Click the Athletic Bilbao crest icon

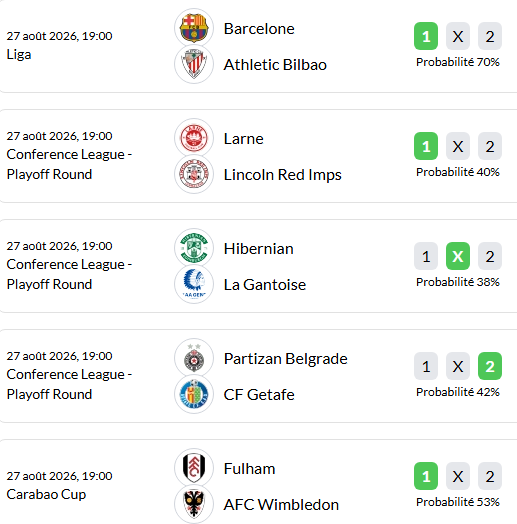[194, 64]
